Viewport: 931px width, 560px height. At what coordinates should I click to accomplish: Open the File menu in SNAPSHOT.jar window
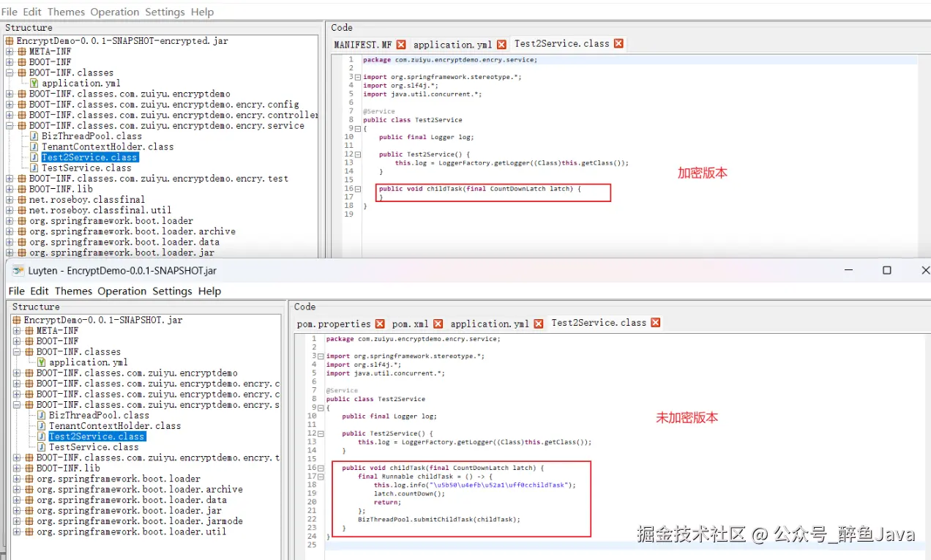pos(17,291)
